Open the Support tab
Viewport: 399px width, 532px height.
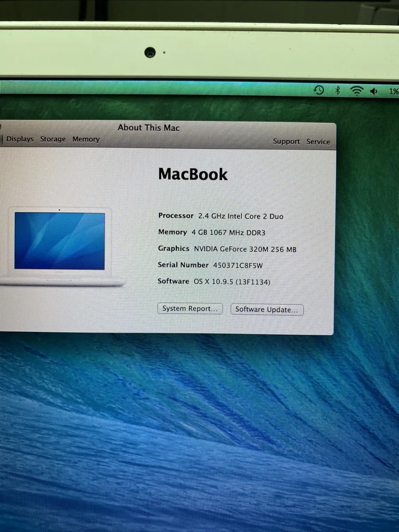(x=286, y=141)
